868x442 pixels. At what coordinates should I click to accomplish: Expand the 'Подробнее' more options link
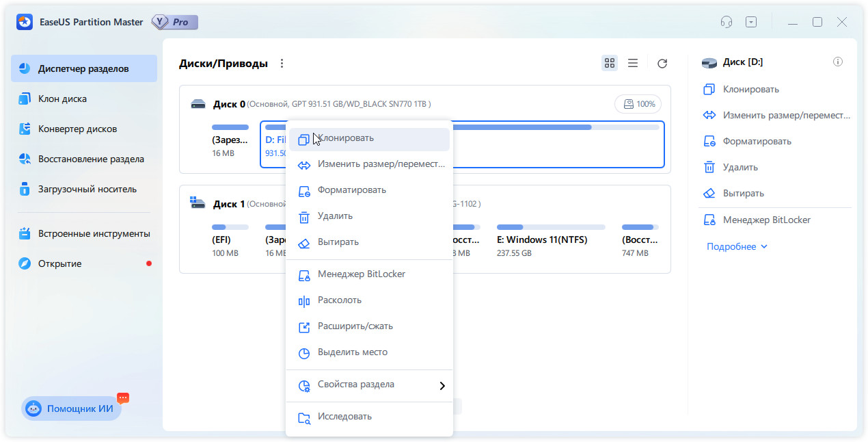(x=737, y=246)
